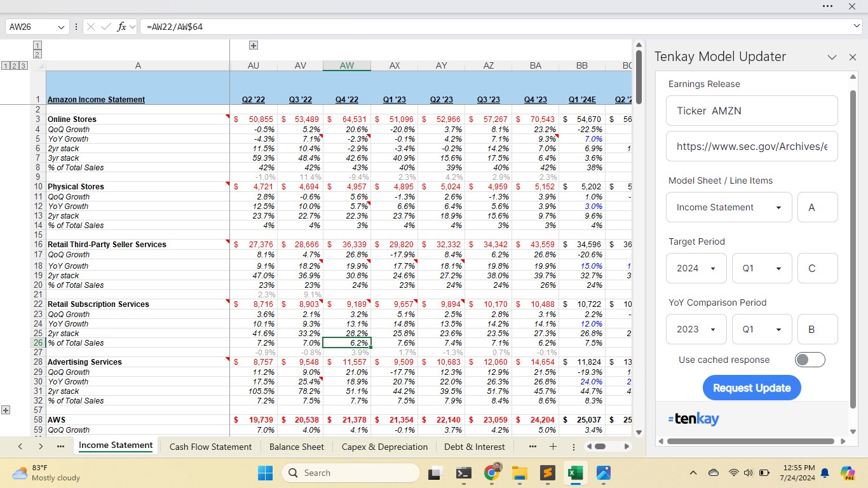The height and width of the screenshot is (488, 868).
Task: Show column outline level 1
Action: tap(37, 45)
